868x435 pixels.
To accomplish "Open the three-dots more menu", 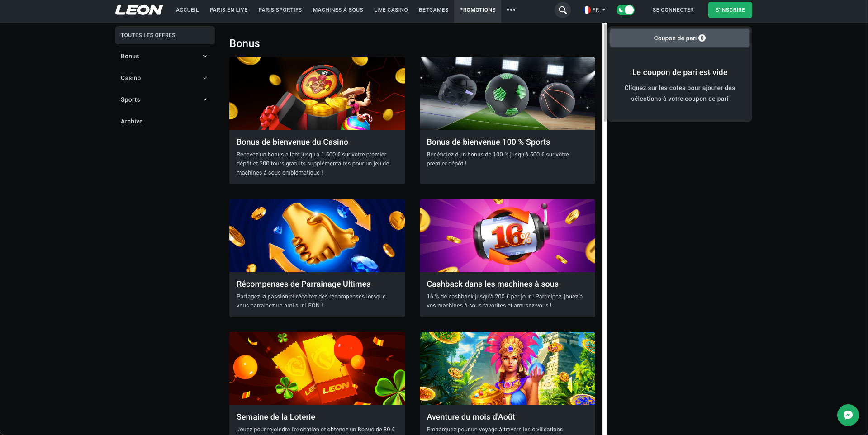I will click(x=511, y=10).
